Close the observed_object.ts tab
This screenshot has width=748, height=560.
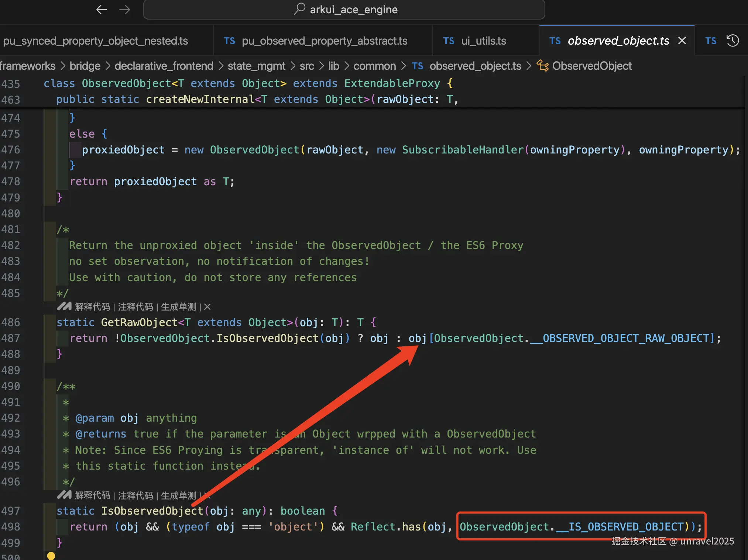point(682,41)
